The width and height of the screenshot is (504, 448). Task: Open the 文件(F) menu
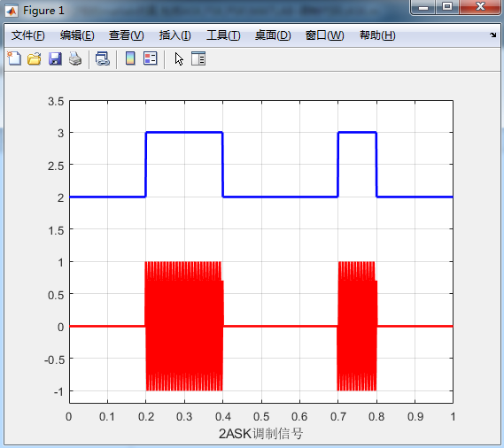point(28,35)
